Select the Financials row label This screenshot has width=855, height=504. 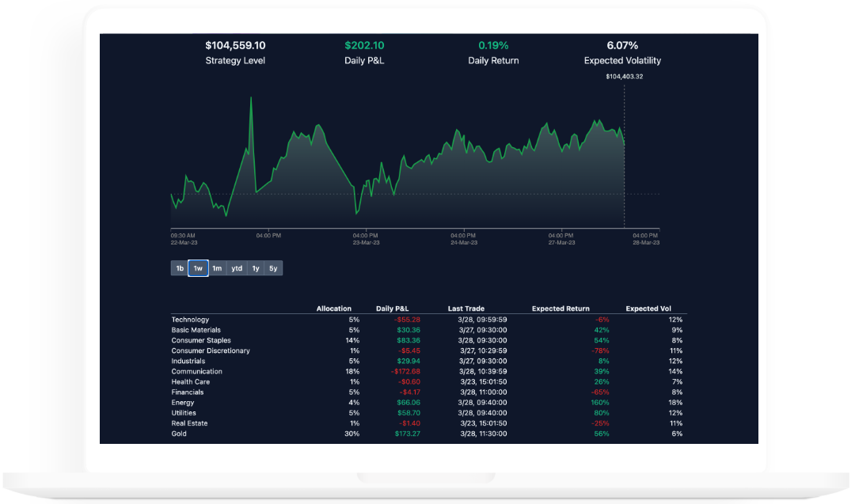pos(188,392)
